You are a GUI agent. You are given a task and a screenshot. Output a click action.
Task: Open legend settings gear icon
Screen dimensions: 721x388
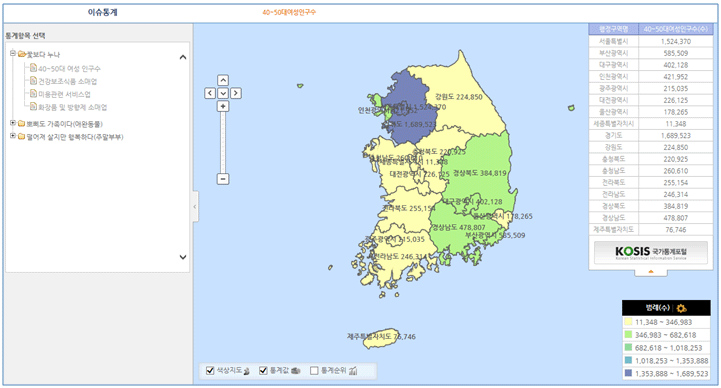click(681, 308)
